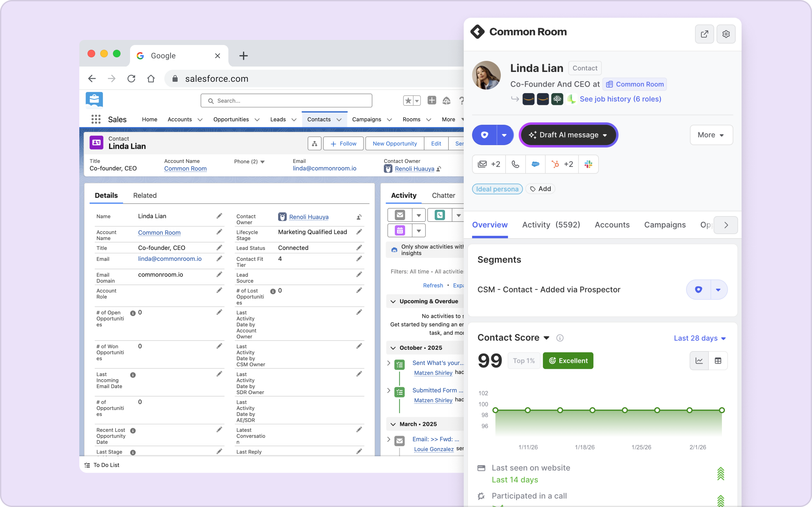The width and height of the screenshot is (812, 507).
Task: Click the contact hierarchy icon beside Follow
Action: click(x=314, y=144)
